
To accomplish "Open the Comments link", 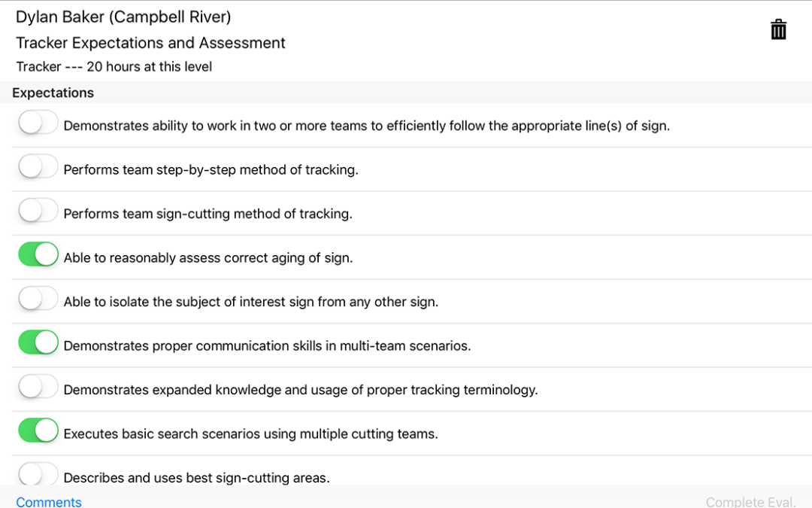I will point(49,501).
